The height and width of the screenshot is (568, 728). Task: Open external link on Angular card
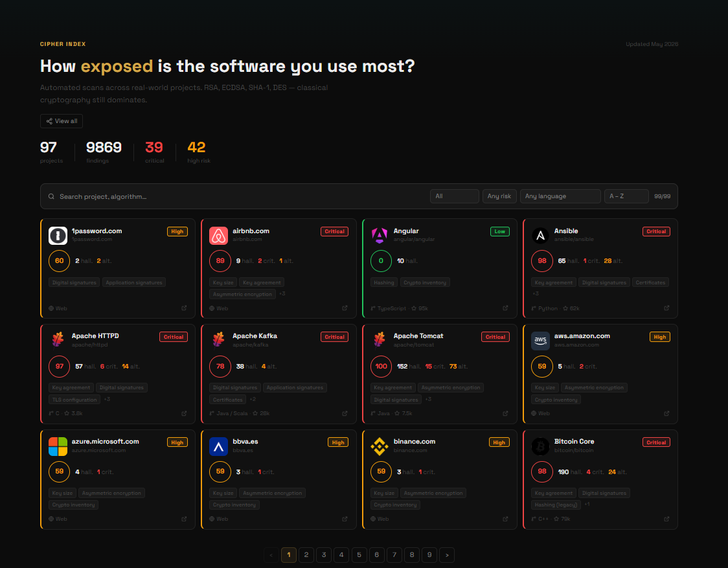coord(506,308)
